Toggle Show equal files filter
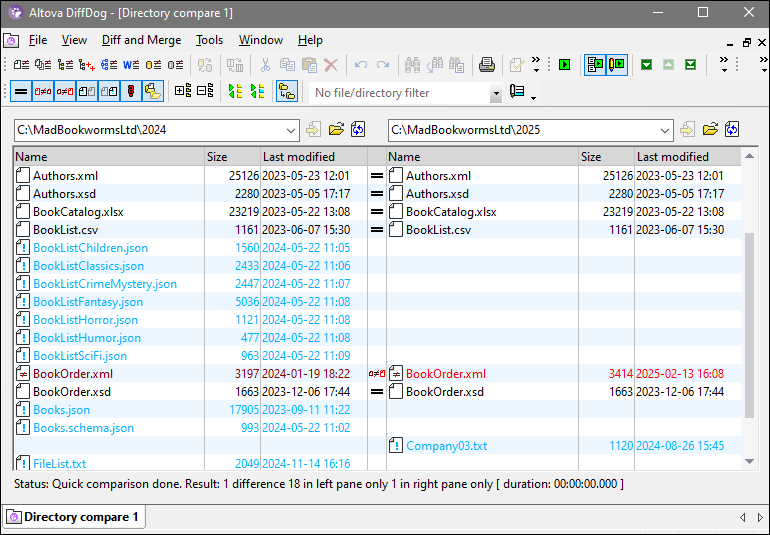This screenshot has height=535, width=770. click(x=20, y=92)
